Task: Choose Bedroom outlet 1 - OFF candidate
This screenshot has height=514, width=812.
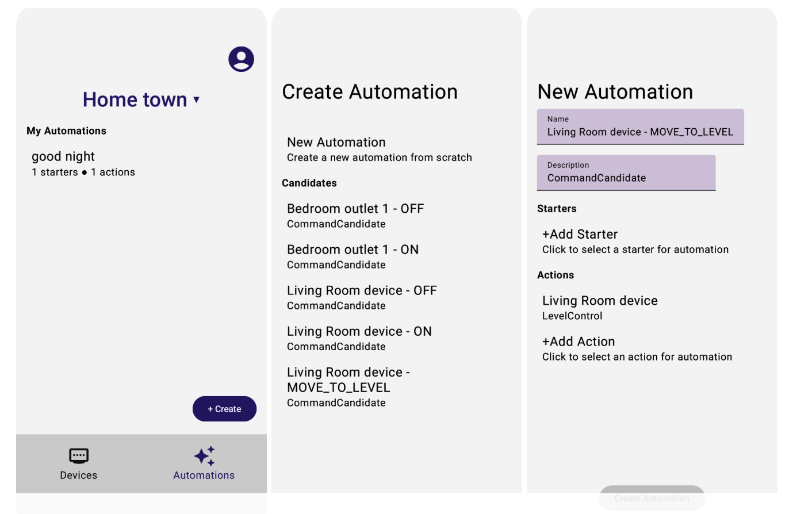Action: [x=355, y=216]
